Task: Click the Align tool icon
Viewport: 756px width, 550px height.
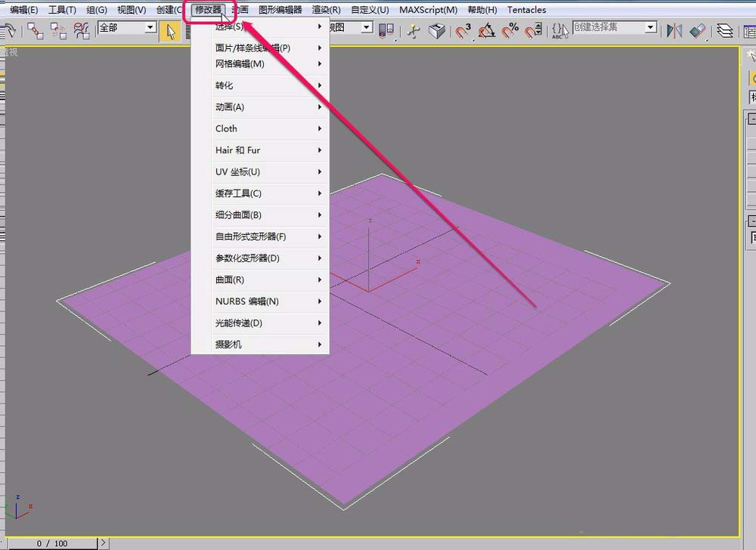Action: (x=698, y=30)
